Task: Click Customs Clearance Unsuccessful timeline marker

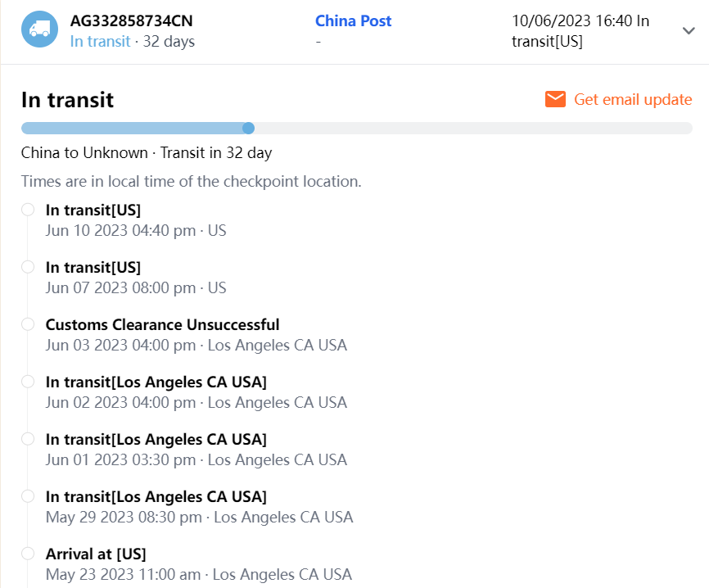Action: pos(28,324)
